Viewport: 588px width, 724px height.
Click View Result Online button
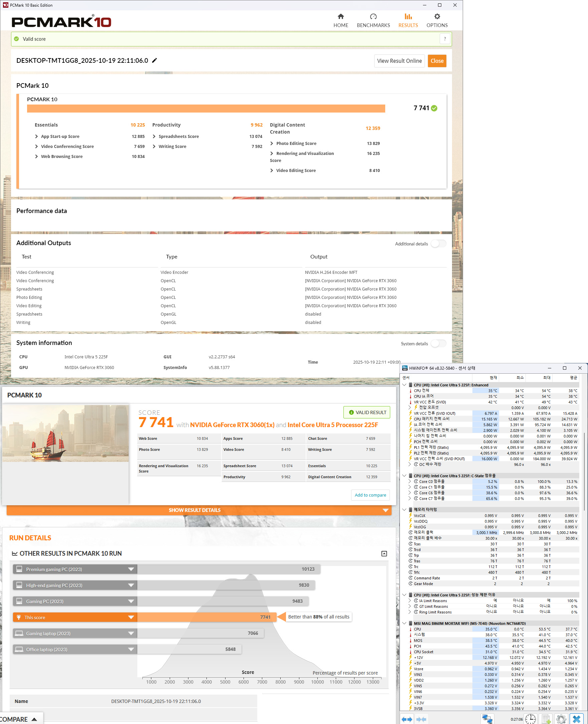tap(399, 61)
